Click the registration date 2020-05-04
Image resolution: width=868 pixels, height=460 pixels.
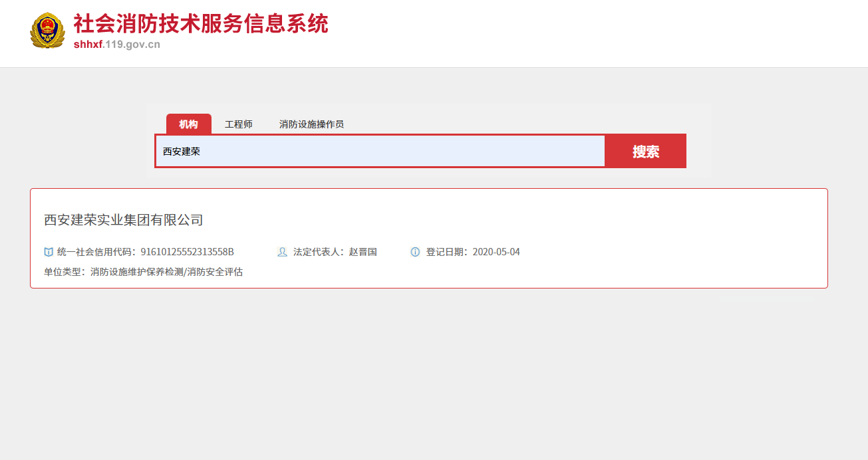496,252
